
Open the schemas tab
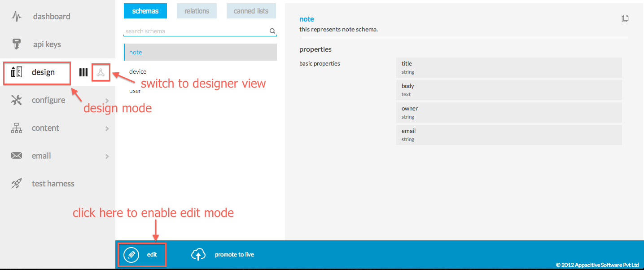[145, 11]
